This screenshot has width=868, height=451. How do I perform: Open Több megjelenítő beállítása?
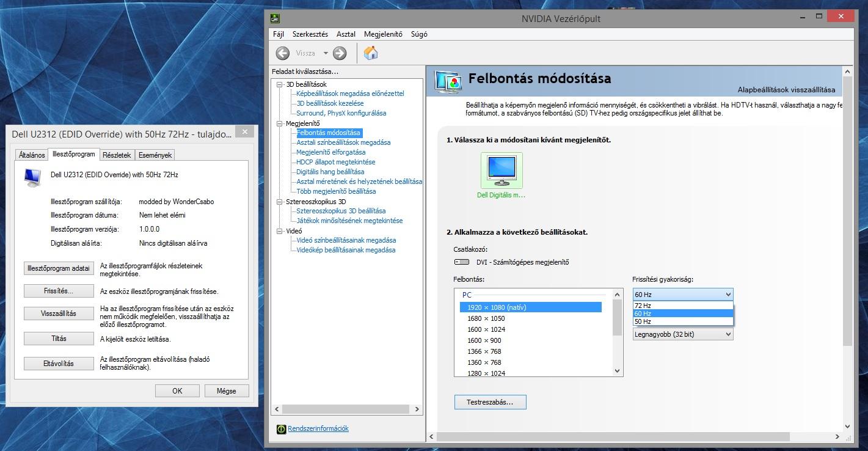coord(336,191)
